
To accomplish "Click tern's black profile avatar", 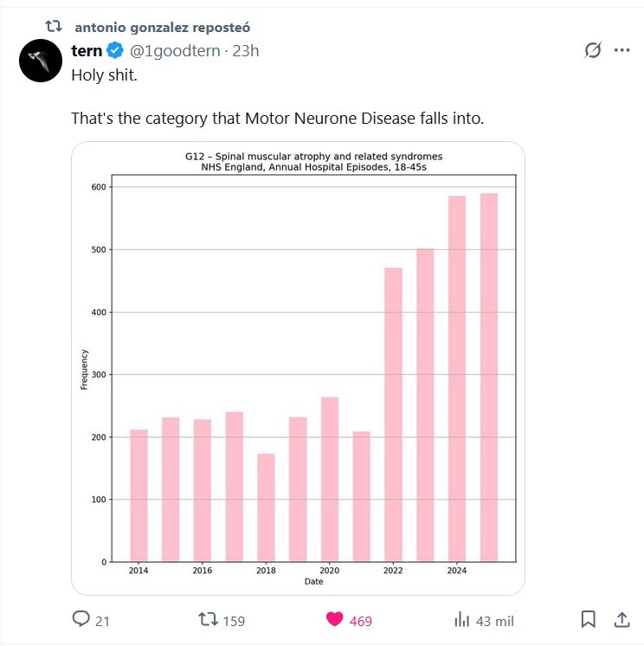I will click(40, 61).
